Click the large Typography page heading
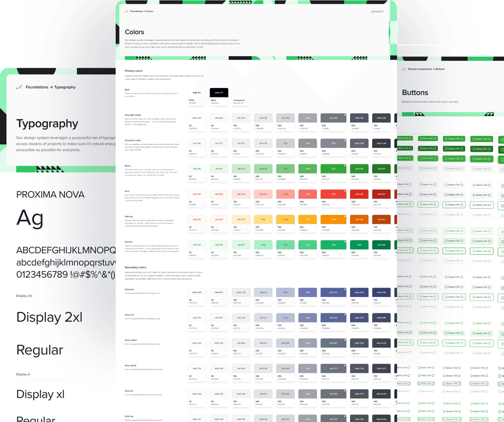The width and height of the screenshot is (504, 422). pos(47,124)
